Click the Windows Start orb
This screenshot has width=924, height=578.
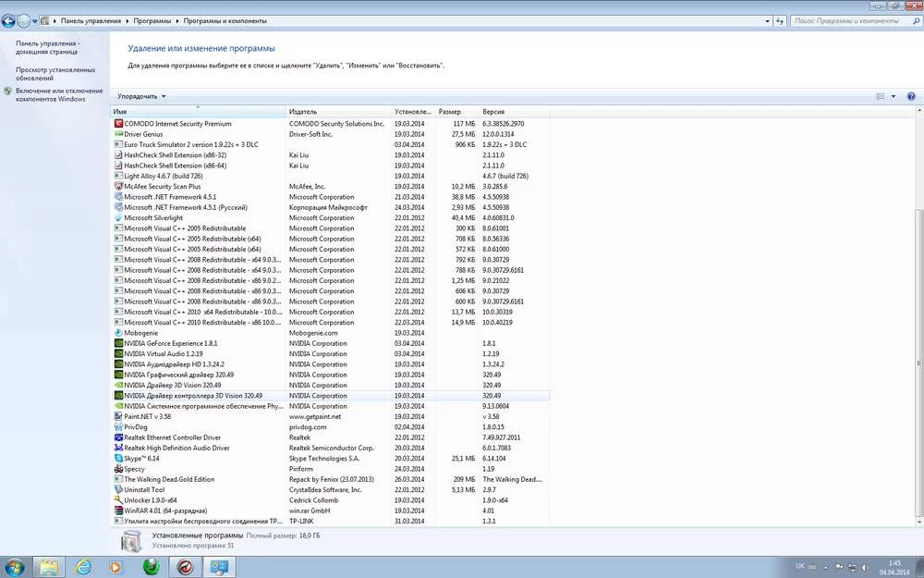[x=15, y=566]
